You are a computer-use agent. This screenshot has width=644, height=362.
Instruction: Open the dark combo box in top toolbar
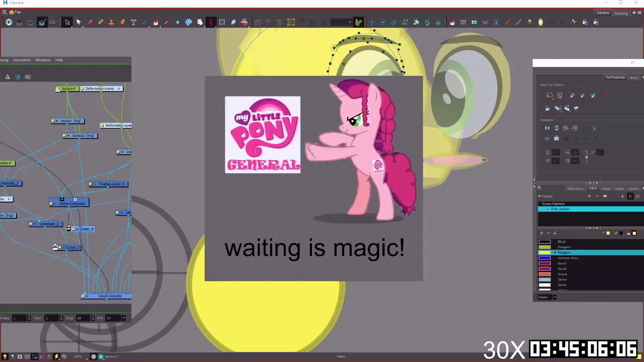click(x=341, y=22)
